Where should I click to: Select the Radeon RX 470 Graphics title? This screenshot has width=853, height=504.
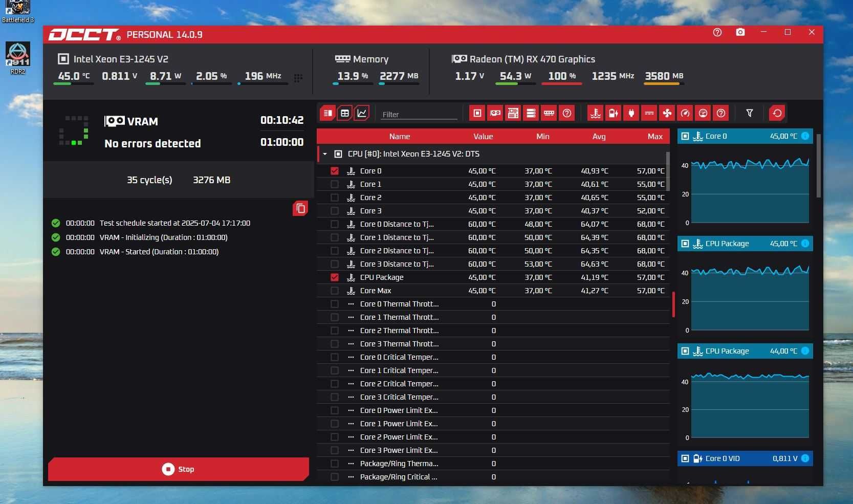pos(532,59)
